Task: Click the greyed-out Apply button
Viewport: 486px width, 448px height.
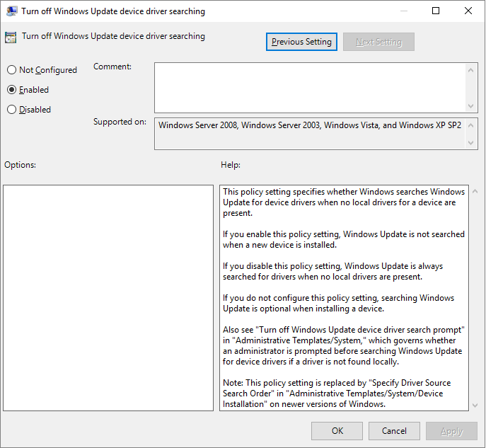Action: pos(451,430)
